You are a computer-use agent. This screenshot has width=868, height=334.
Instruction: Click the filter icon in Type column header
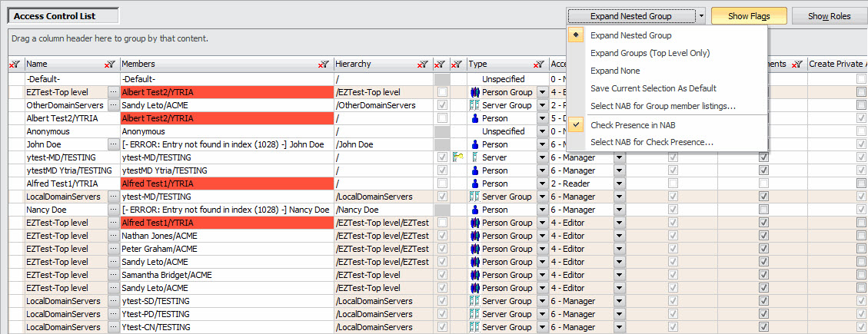tap(538, 65)
